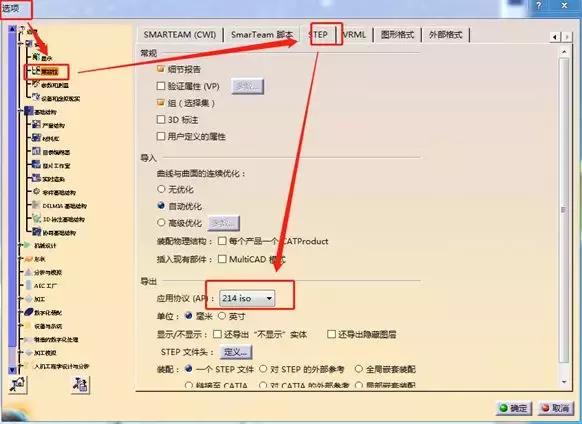Show more tabs with the right tab arrow
Screen dimensions: 582x424
click(566, 37)
